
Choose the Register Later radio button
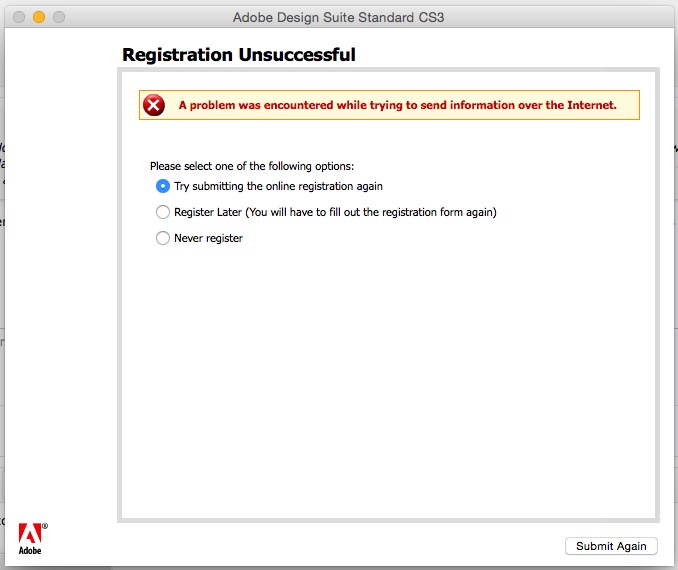163,212
